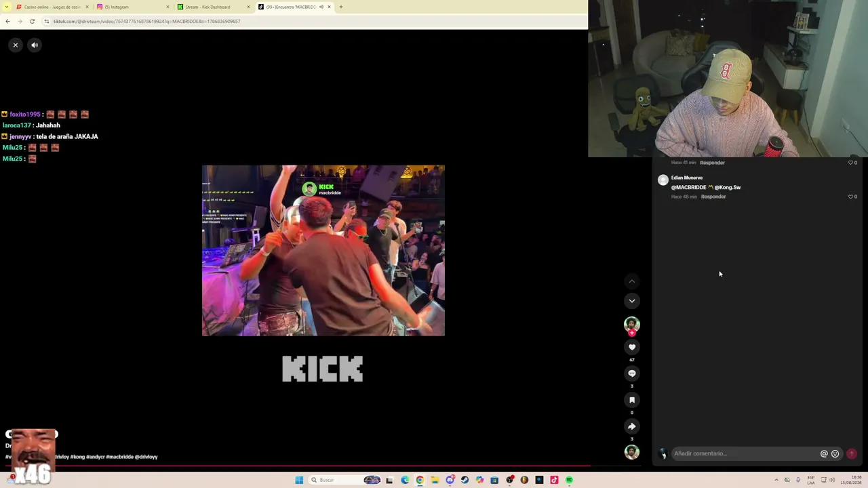Reply to the comment from 41 minutes ago
Viewport: 868px width, 488px height.
(x=712, y=163)
